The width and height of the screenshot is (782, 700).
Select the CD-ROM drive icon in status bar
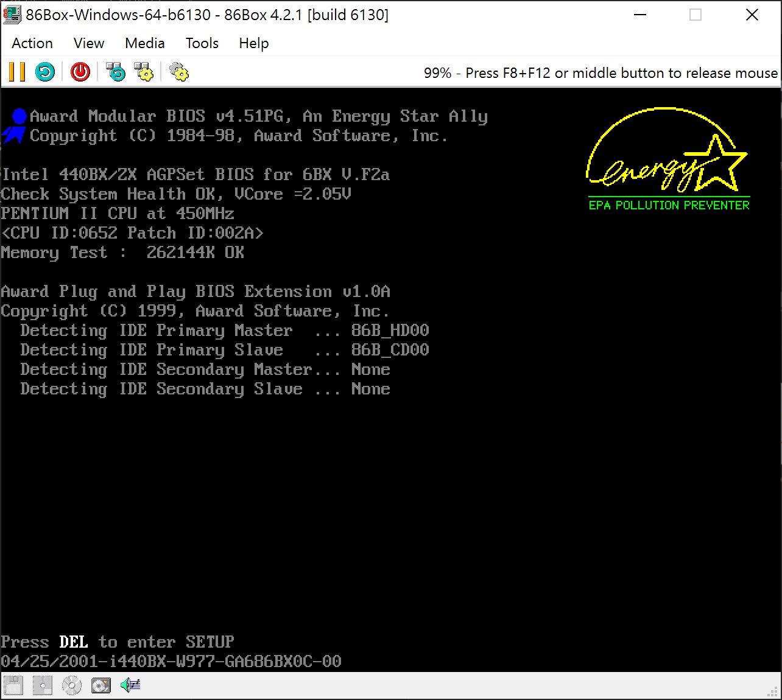pyautogui.click(x=71, y=685)
